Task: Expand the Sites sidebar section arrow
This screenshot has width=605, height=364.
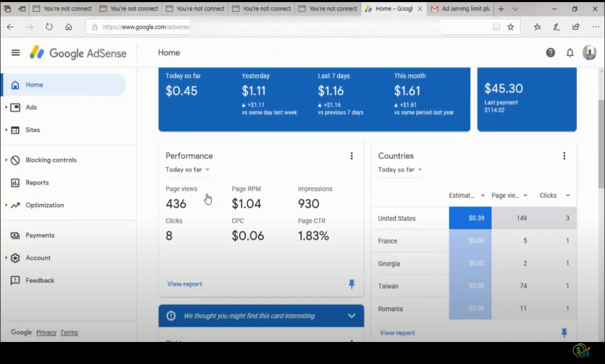Action: (x=6, y=130)
